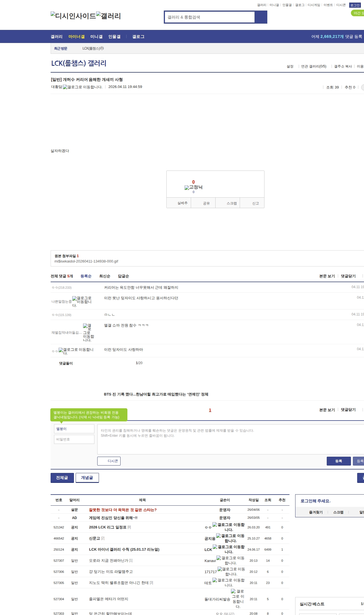
Task: Open 미니갤 in the main navigation bar
Action: pos(96,36)
